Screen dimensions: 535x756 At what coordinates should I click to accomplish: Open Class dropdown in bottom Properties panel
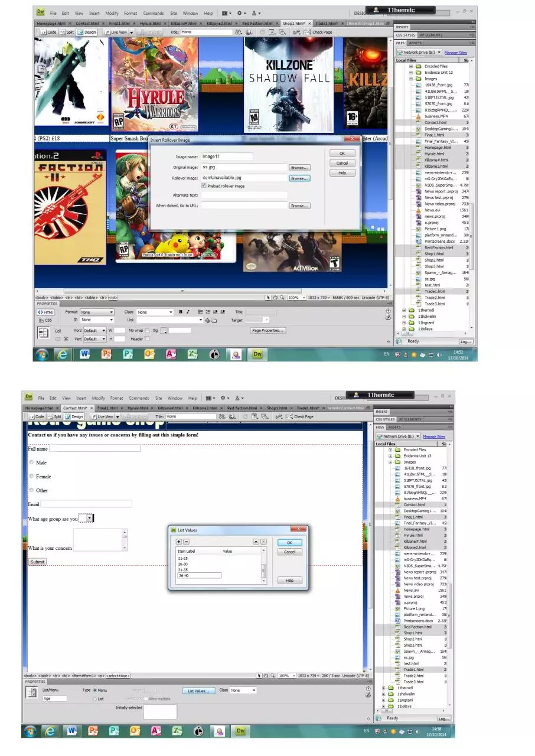(x=243, y=690)
